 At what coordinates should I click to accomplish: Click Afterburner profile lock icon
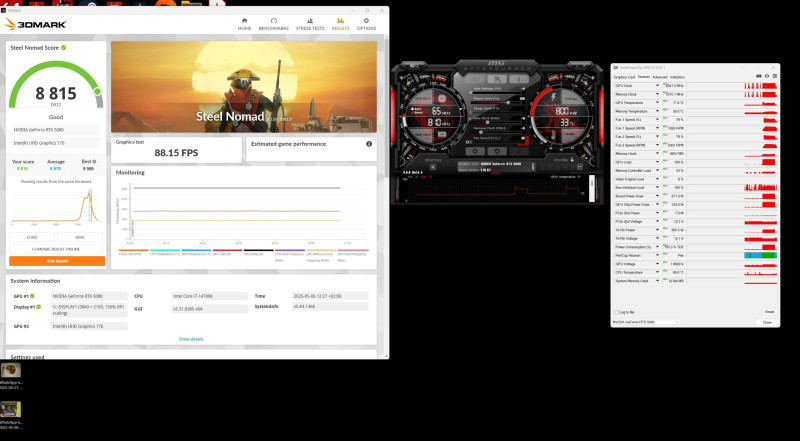tap(572, 159)
